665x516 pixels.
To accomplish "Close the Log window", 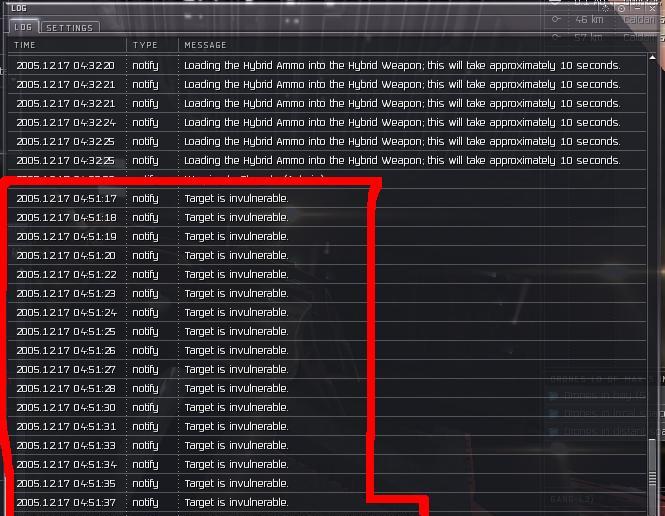I will coord(652,8).
